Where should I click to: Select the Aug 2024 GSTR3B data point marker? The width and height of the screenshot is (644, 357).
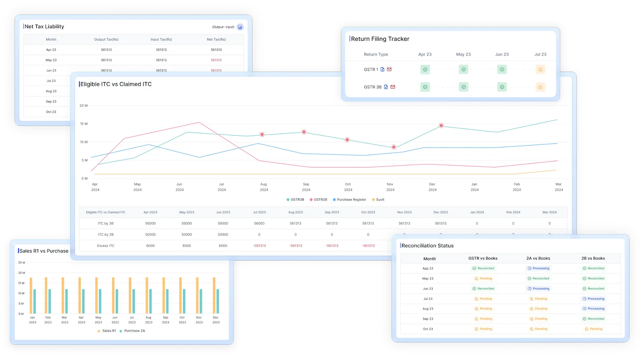click(x=262, y=135)
